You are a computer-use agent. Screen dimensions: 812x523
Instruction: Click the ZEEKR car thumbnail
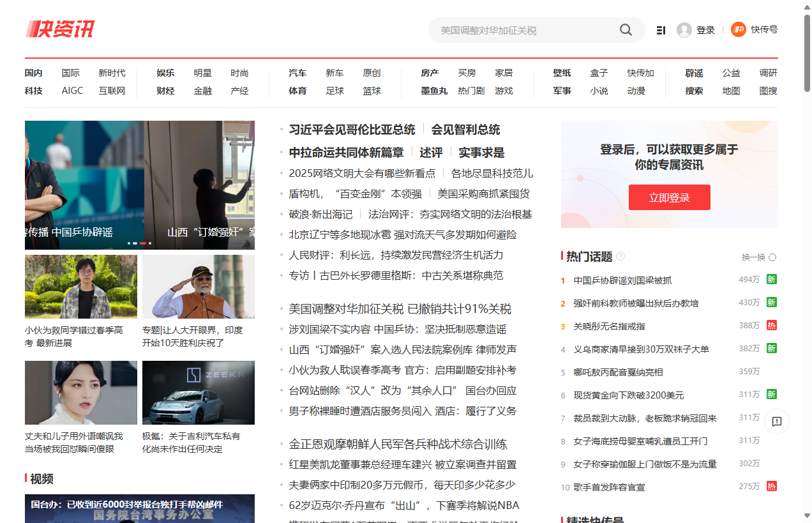tap(199, 393)
